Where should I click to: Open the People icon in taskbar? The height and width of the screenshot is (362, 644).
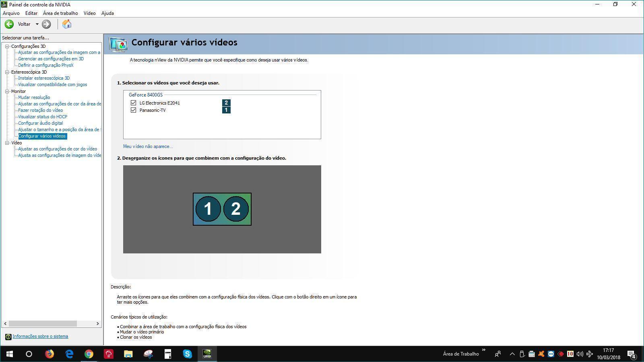pyautogui.click(x=498, y=354)
